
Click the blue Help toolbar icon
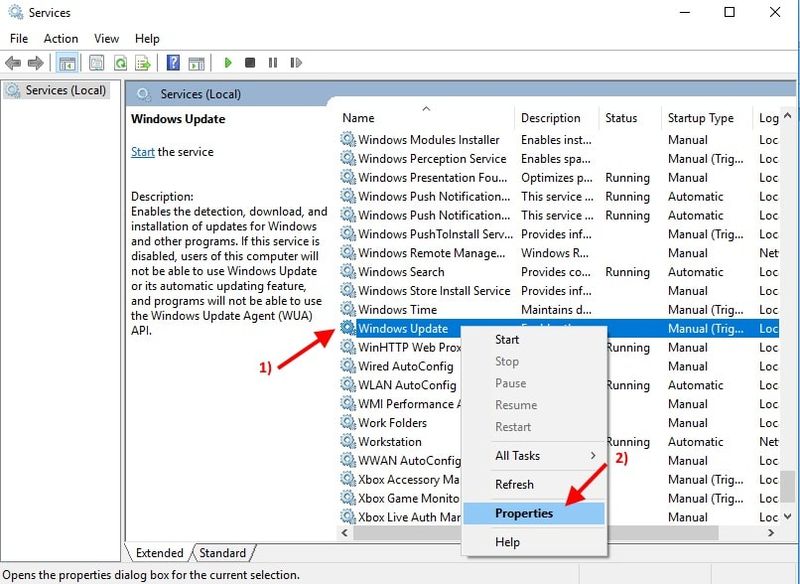point(173,63)
